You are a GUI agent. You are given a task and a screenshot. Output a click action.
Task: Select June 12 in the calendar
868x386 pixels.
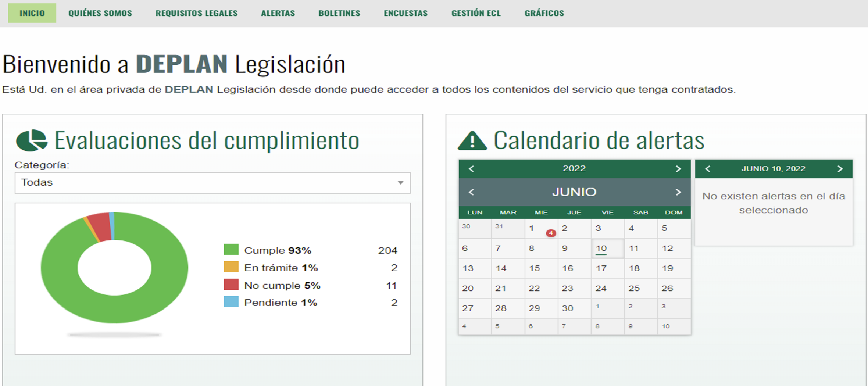pos(674,249)
